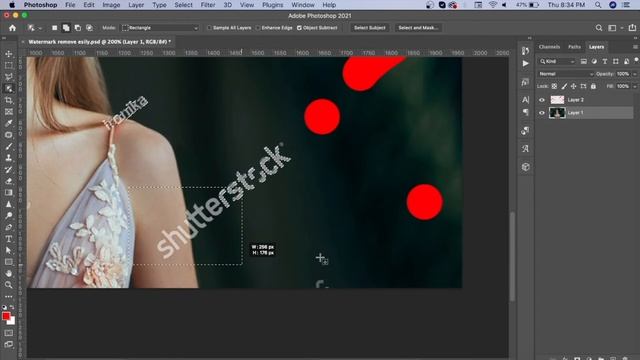Viewport: 640px width, 360px height.
Task: Open the layer filter Kind dropdown
Action: [x=557, y=61]
